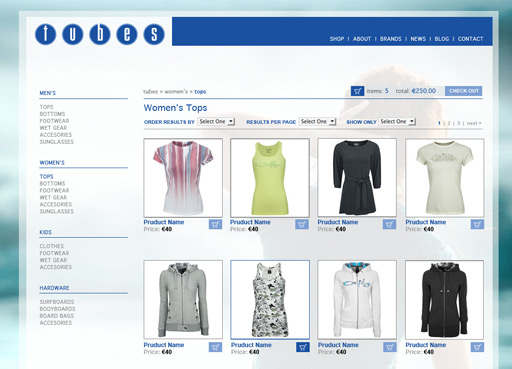Add black zip hoodie to cart

477,347
